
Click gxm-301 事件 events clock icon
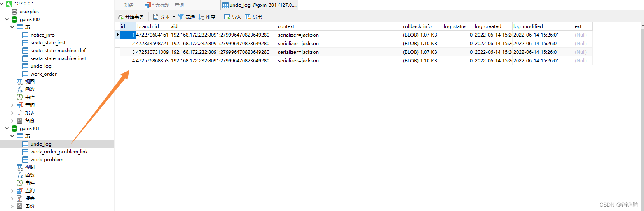click(20, 183)
